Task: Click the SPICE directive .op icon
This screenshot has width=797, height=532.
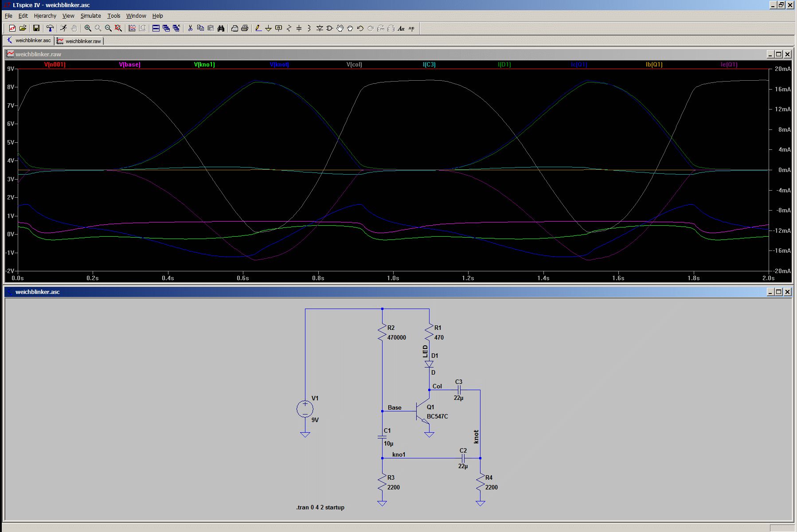Action: tap(411, 28)
